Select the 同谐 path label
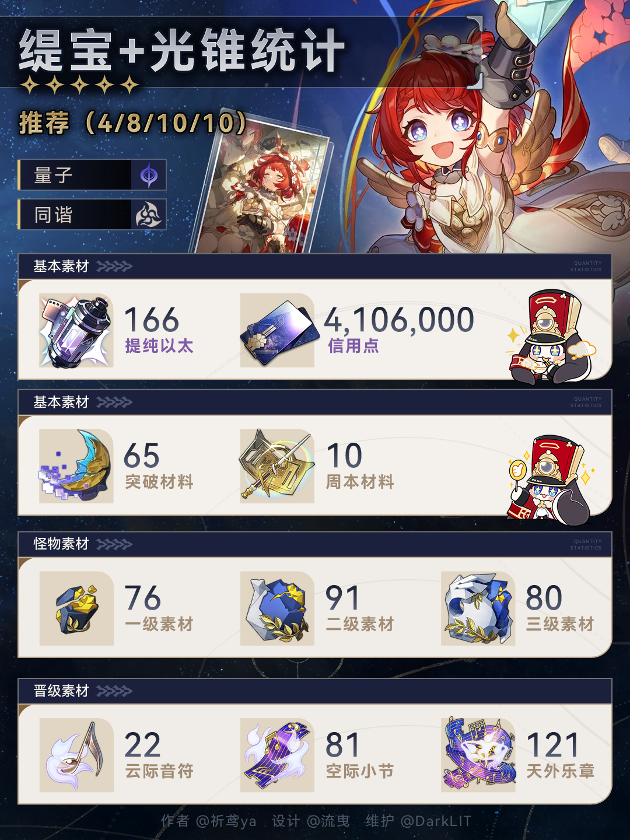 (x=53, y=215)
